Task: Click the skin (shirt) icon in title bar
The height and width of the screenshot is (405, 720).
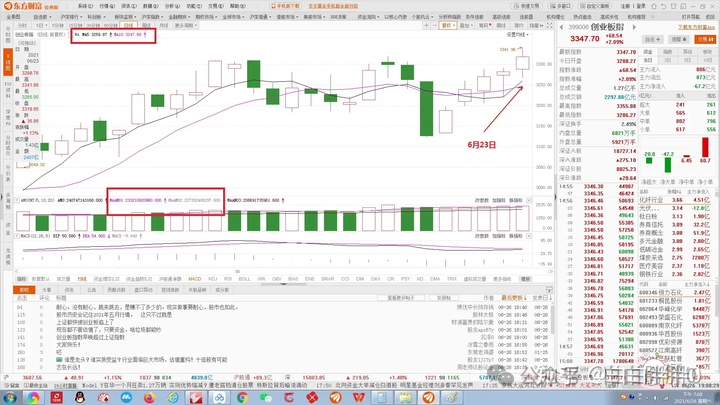Action: (x=674, y=6)
